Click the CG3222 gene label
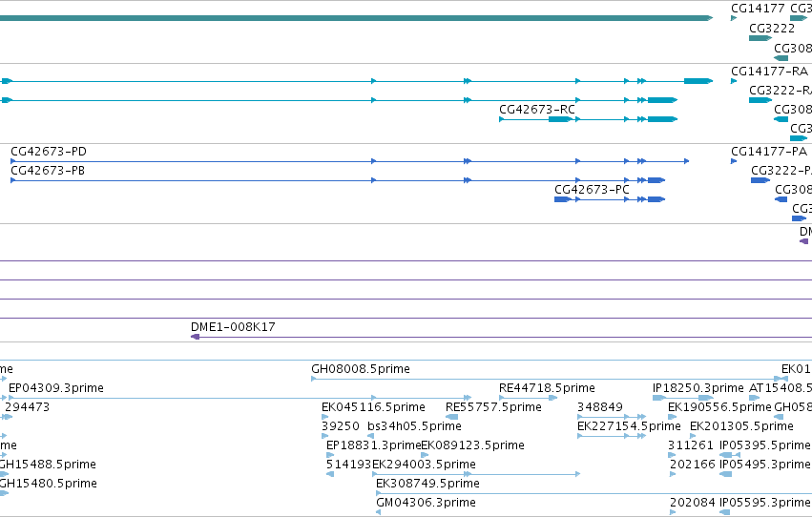Viewport: 812px width, 517px height. pyautogui.click(x=772, y=29)
